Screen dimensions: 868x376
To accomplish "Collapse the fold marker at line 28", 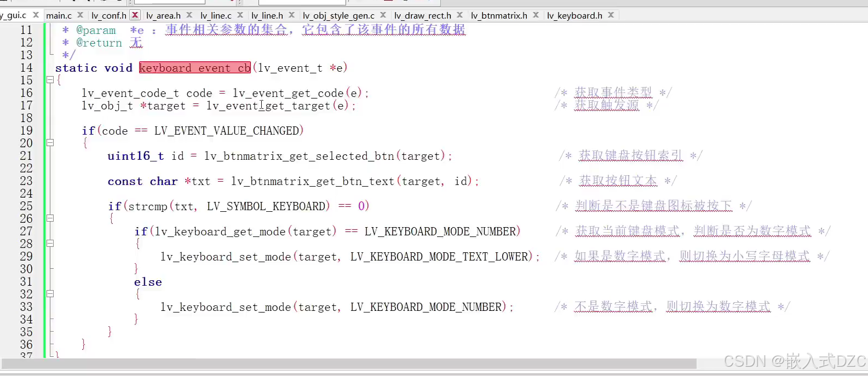I will coord(50,244).
